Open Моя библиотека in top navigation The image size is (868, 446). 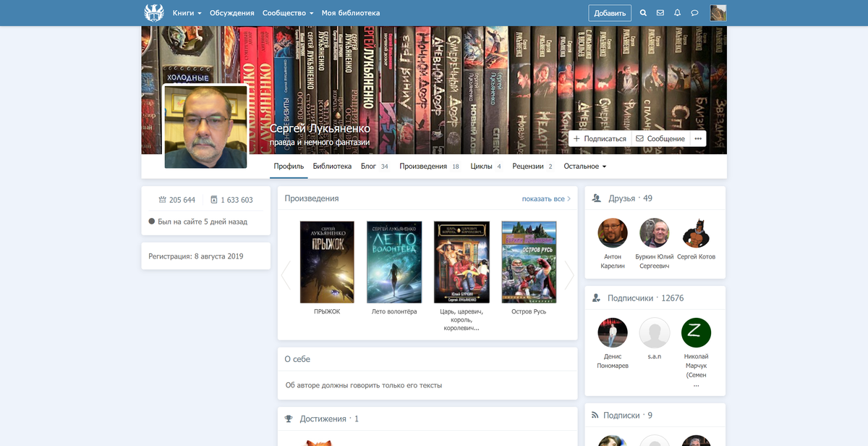point(351,13)
